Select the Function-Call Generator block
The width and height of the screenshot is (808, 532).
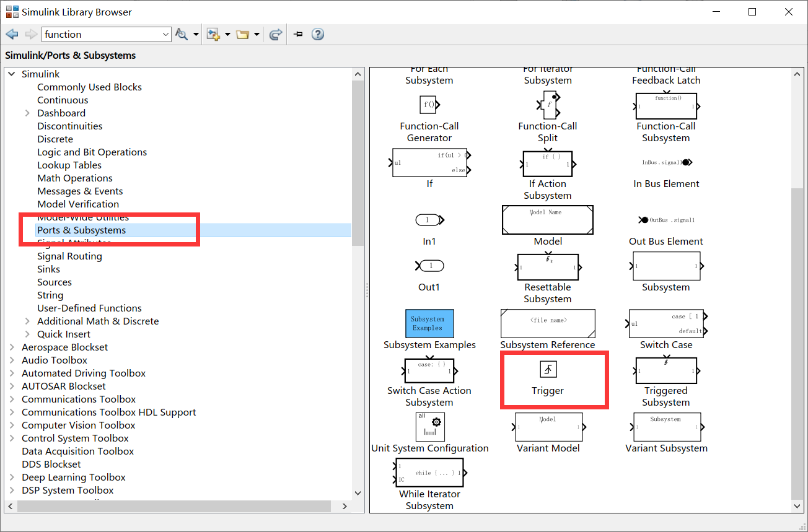point(429,105)
